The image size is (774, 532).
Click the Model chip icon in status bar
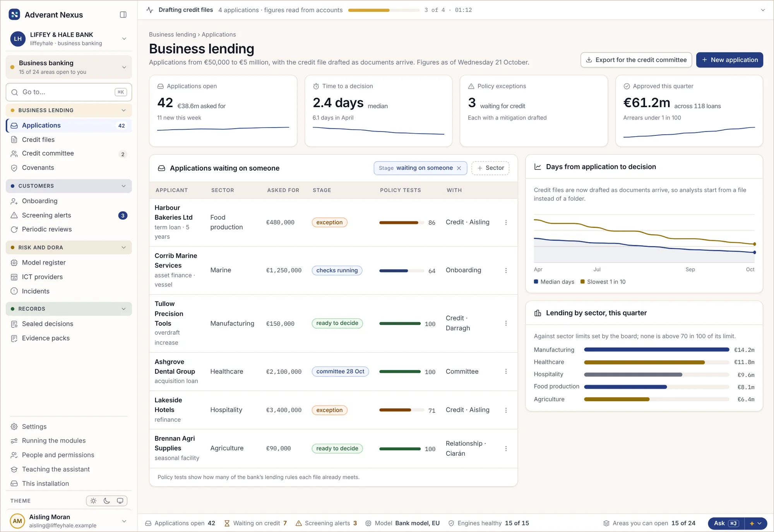(368, 523)
